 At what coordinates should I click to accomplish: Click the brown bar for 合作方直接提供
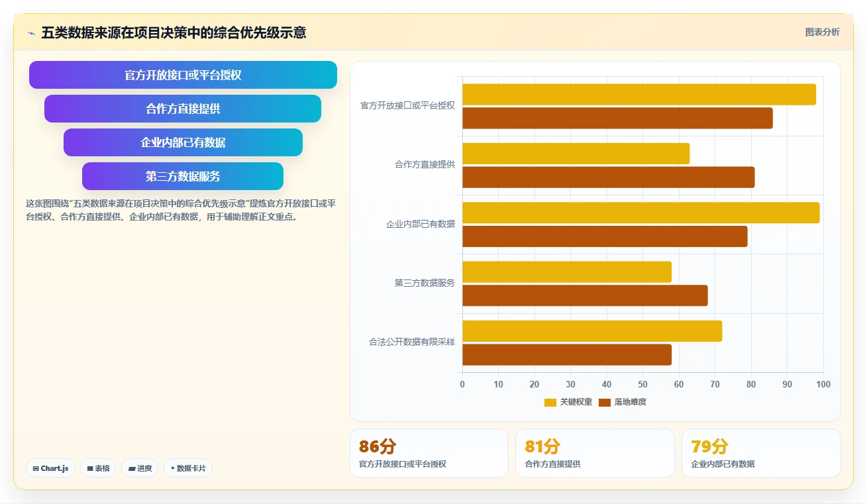[x=609, y=177]
